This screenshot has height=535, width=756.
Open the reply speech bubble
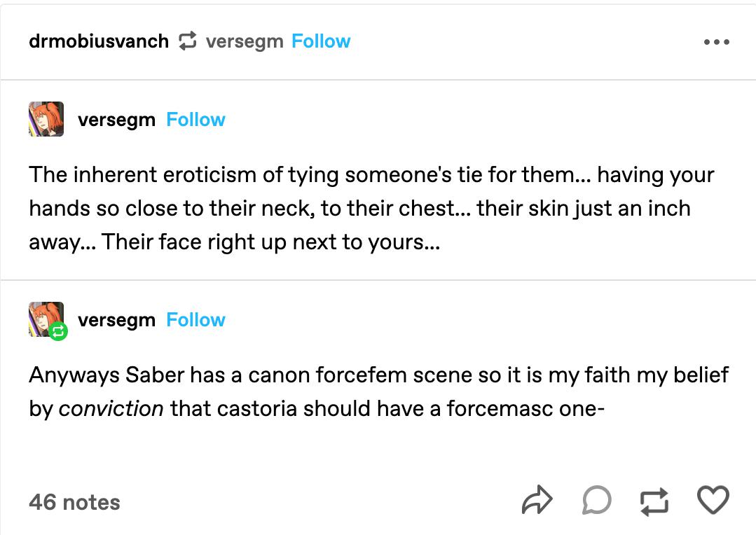point(597,501)
